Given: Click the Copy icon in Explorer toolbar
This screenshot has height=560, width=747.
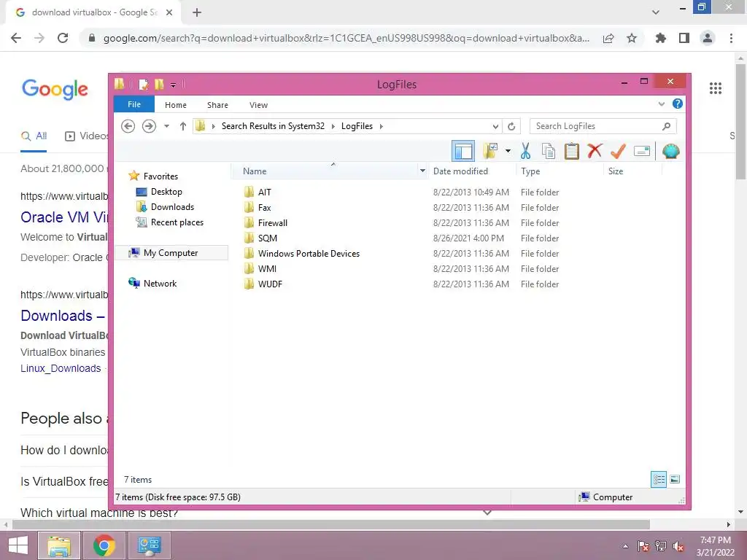Looking at the screenshot, I should (549, 152).
